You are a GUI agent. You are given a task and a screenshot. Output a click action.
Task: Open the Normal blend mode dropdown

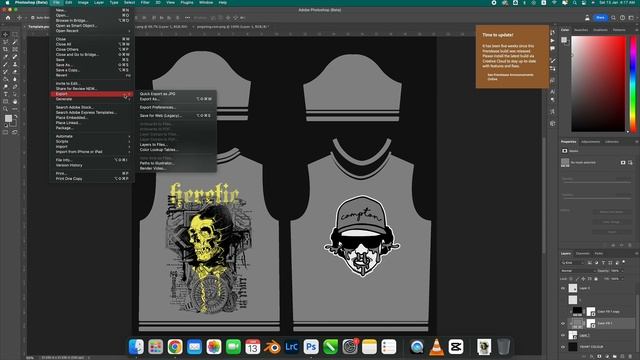pos(578,271)
